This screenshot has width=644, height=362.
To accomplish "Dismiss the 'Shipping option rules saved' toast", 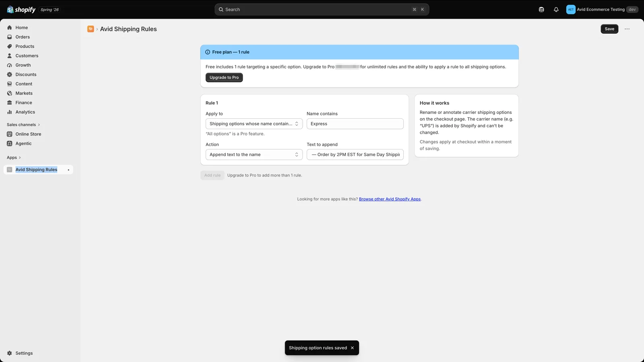I will point(352,348).
